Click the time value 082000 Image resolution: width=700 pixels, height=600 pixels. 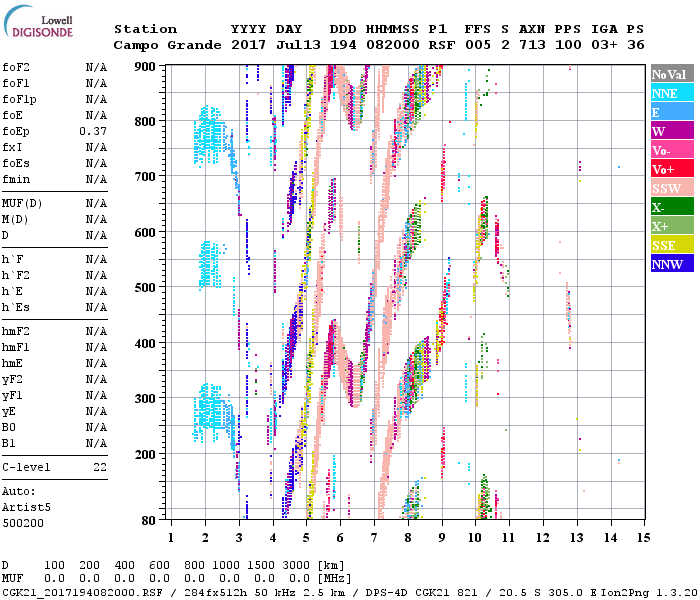(393, 45)
